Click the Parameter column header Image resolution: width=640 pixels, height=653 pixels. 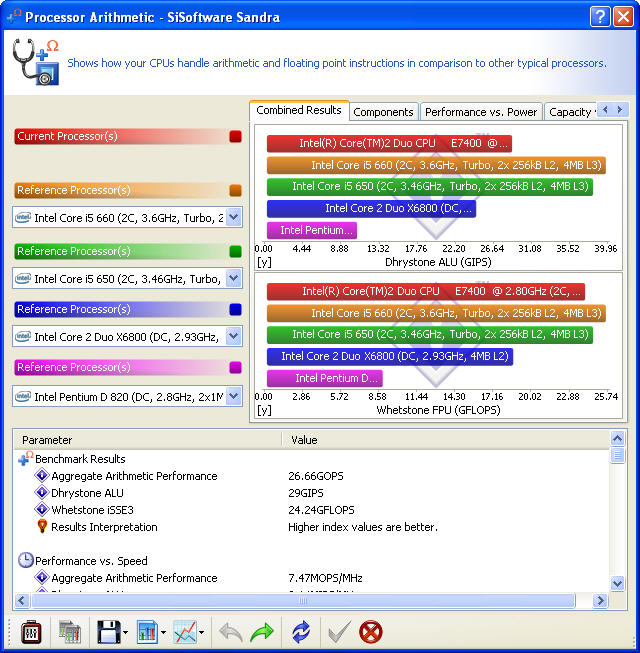[148, 440]
